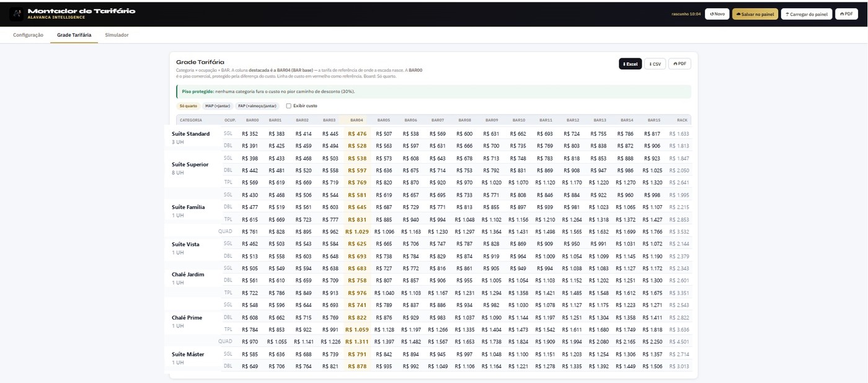
Task: Click highlighted R$ 476 in Suíte Standard SGL
Action: tap(357, 134)
